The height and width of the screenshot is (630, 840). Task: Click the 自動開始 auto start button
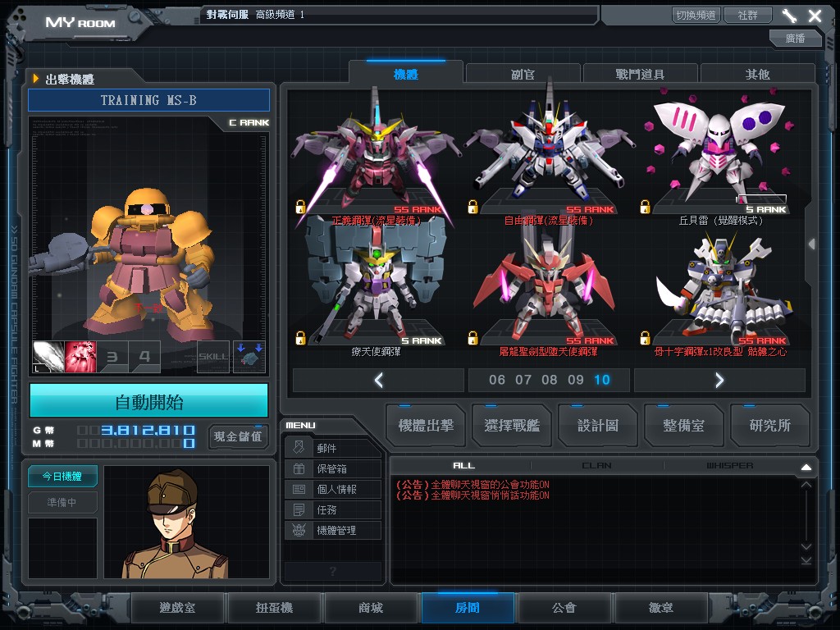pos(149,401)
